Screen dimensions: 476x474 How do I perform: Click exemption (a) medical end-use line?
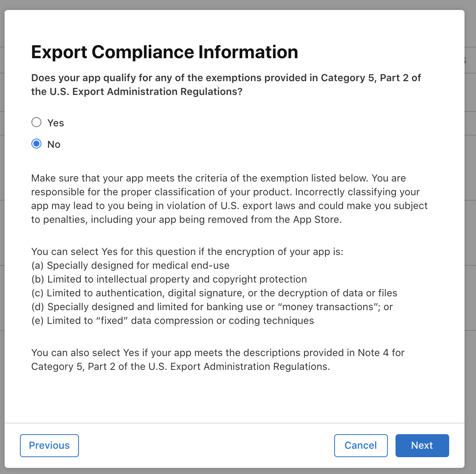click(130, 265)
